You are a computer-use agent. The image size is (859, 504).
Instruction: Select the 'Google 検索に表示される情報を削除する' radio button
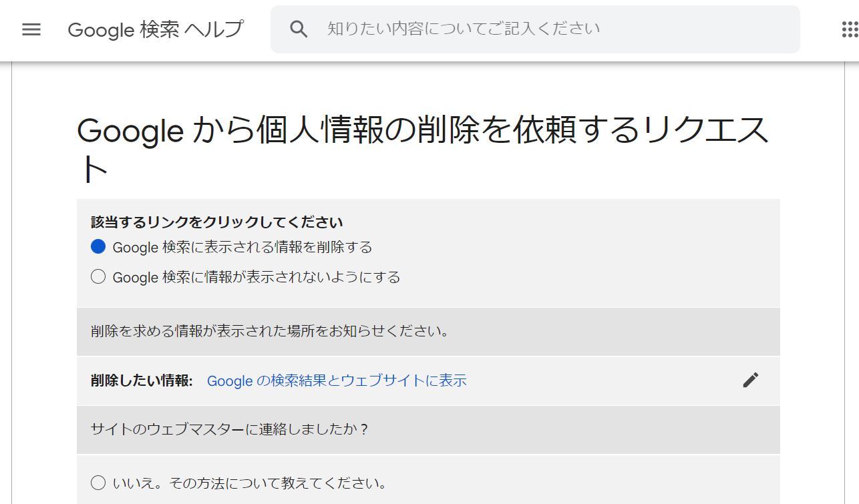98,247
